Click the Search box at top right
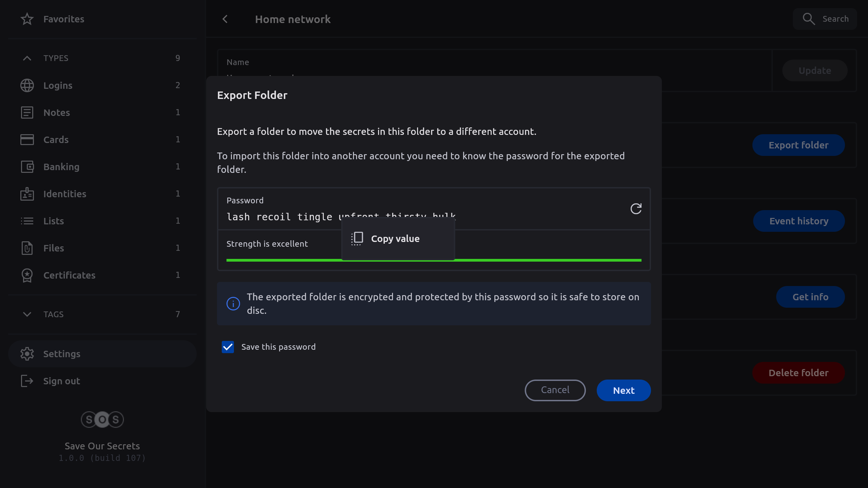 click(825, 19)
